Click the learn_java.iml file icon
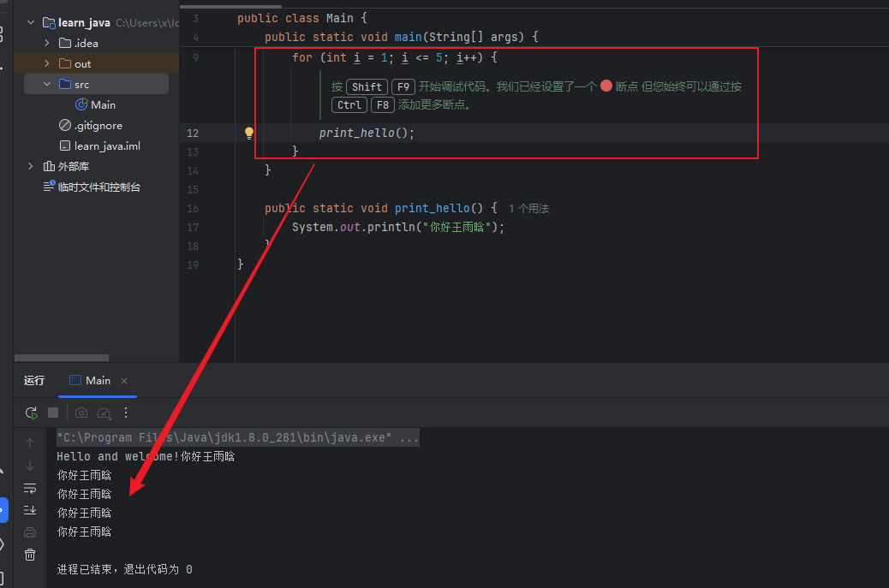Screen dimensions: 889x588 point(65,146)
